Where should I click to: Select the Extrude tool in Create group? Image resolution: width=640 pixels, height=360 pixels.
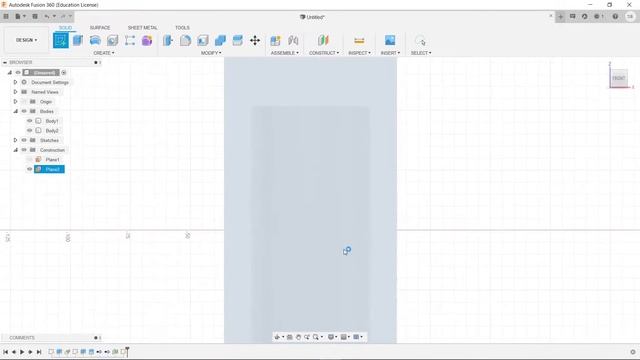(x=78, y=40)
